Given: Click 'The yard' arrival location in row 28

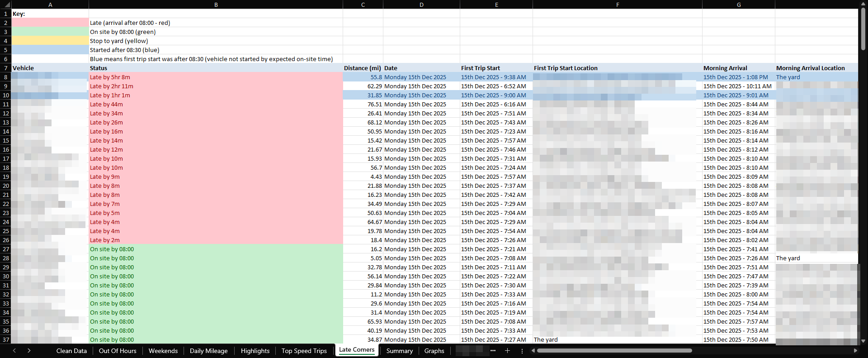Looking at the screenshot, I should click(x=816, y=258).
